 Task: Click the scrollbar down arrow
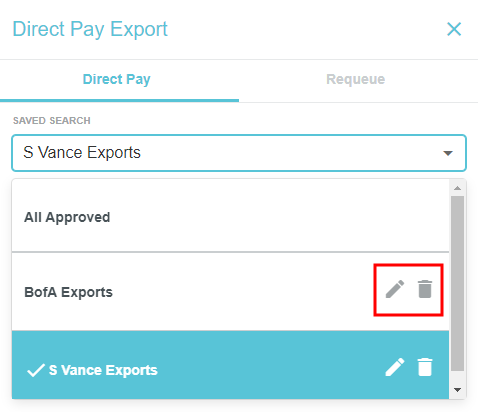(x=457, y=390)
